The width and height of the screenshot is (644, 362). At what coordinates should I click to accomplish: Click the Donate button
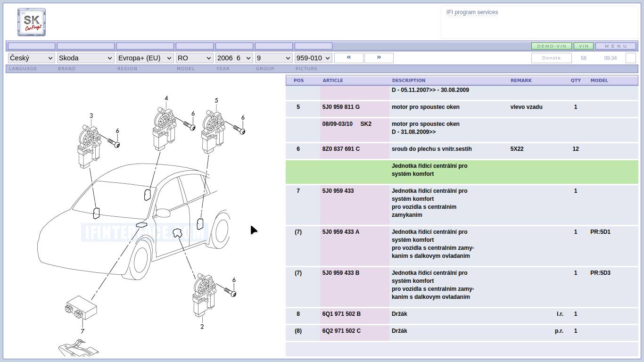click(x=552, y=58)
